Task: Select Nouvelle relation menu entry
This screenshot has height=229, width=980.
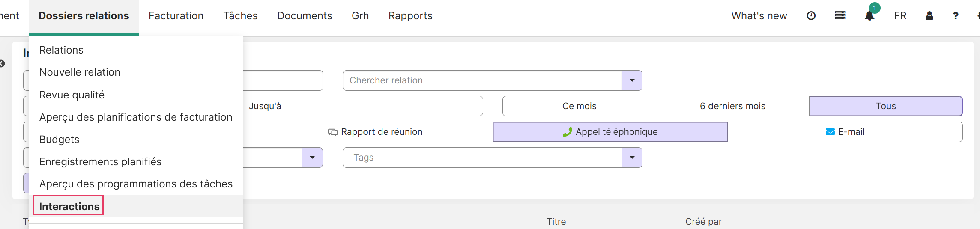Action: (x=80, y=72)
